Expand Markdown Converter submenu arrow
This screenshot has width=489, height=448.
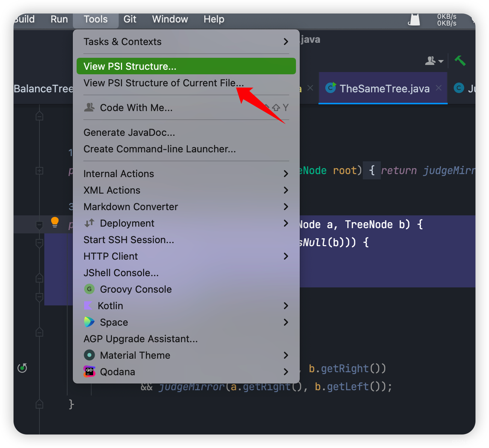click(286, 207)
